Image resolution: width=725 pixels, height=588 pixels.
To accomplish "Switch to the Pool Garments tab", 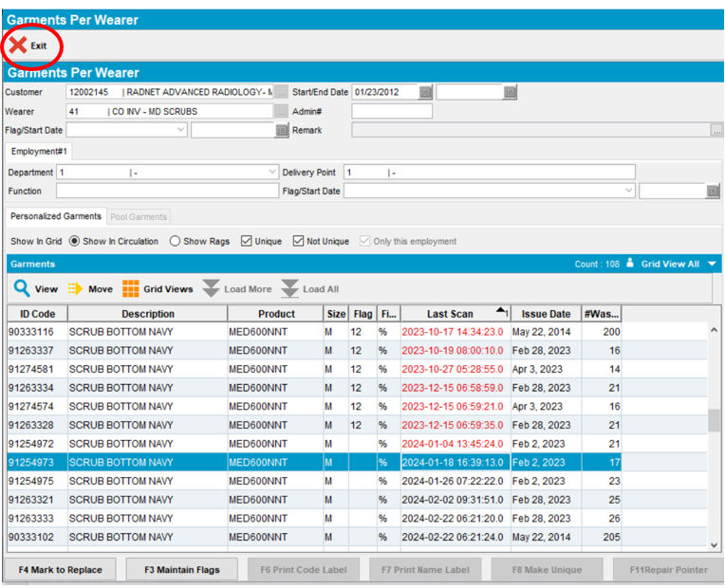I will tap(139, 216).
